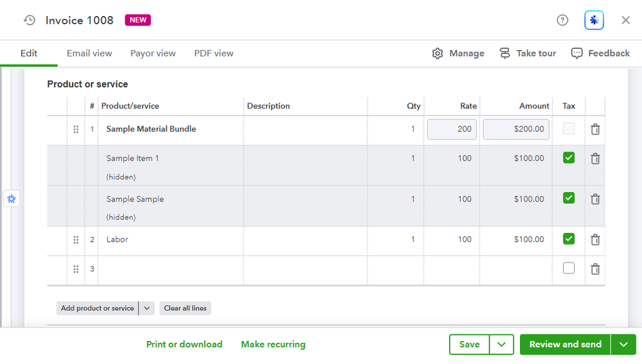Click Clear all lines button

click(185, 308)
